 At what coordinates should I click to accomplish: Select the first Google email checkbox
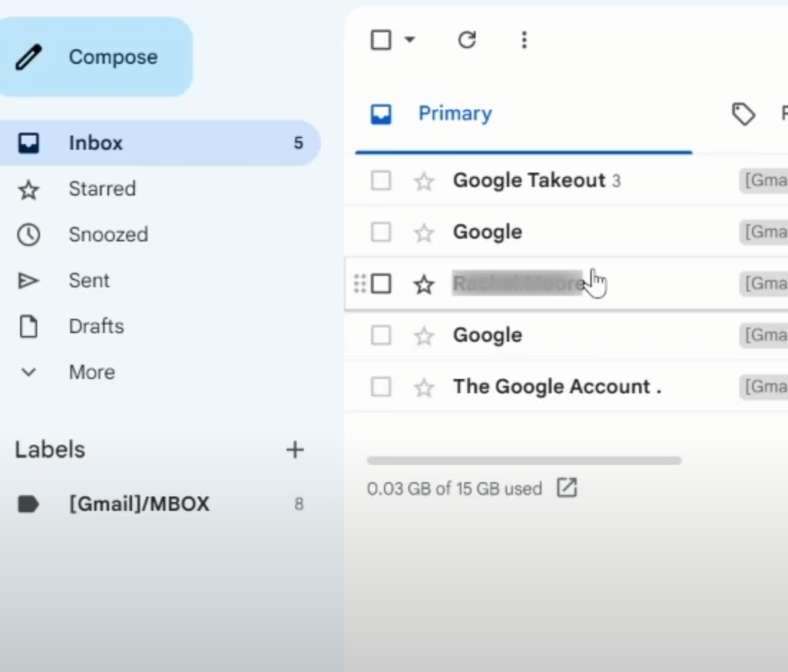[381, 232]
